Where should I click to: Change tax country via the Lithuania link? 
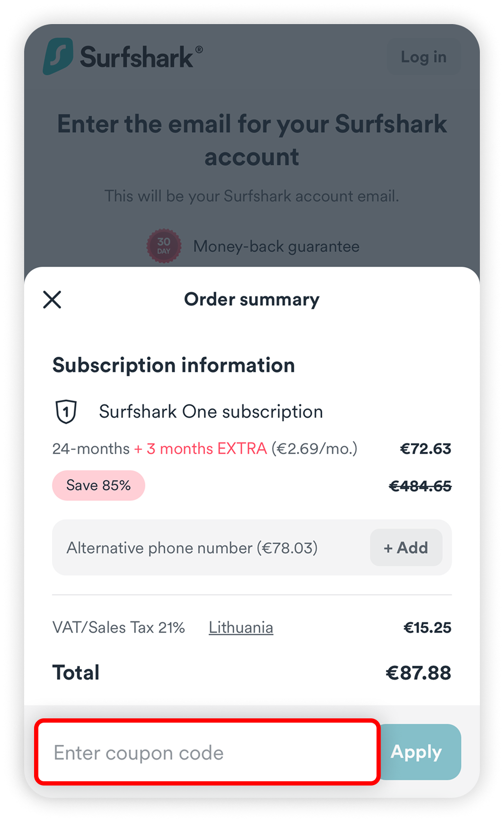241,627
